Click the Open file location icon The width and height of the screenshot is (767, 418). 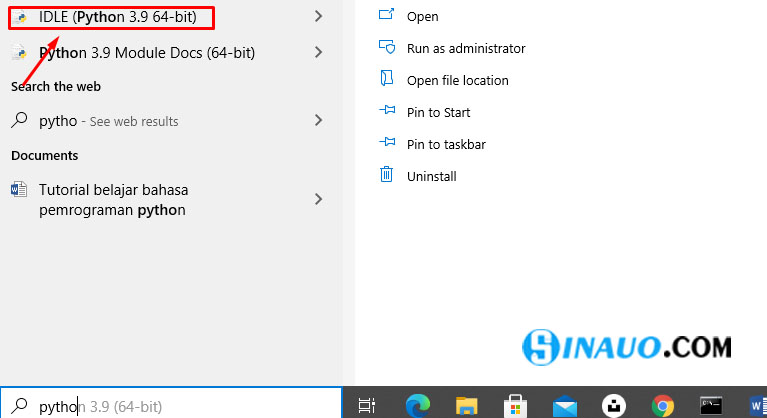(x=386, y=78)
